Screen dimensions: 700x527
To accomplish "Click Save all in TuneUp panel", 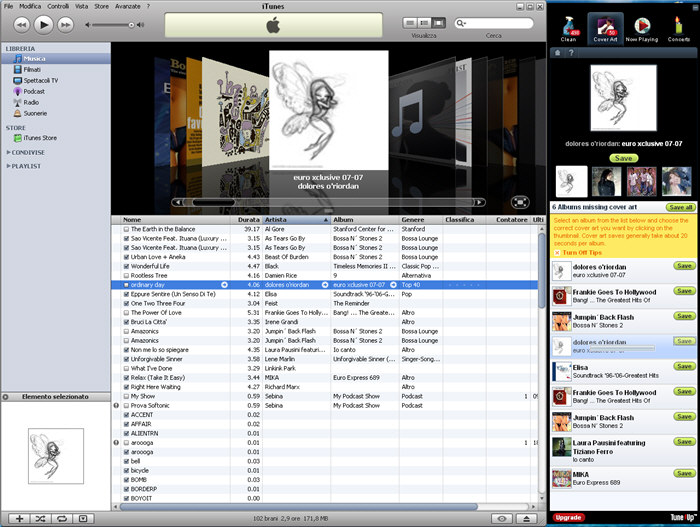I will 680,207.
